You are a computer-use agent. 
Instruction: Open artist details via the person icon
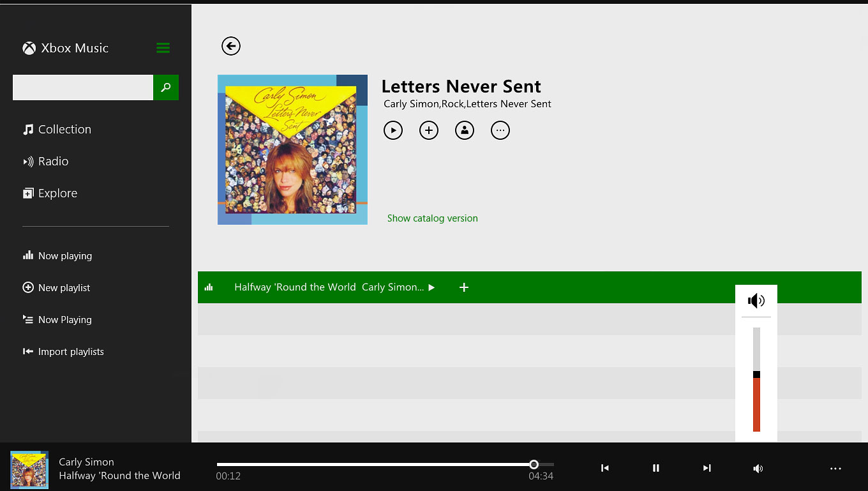tap(465, 130)
